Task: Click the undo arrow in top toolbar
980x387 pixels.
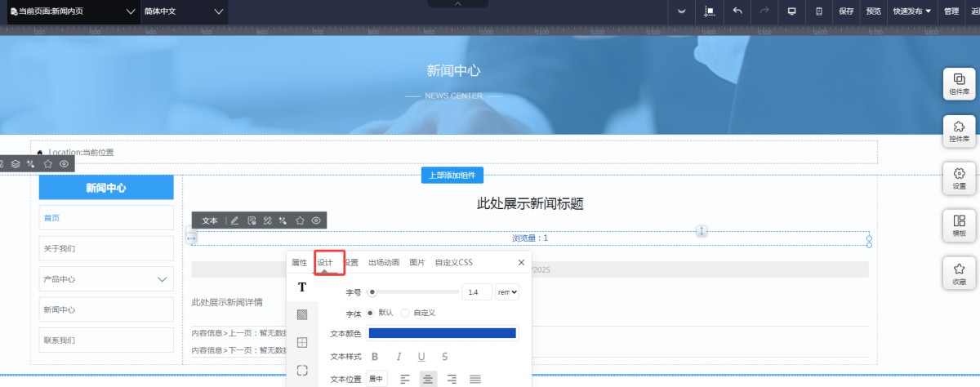Action: click(x=737, y=11)
